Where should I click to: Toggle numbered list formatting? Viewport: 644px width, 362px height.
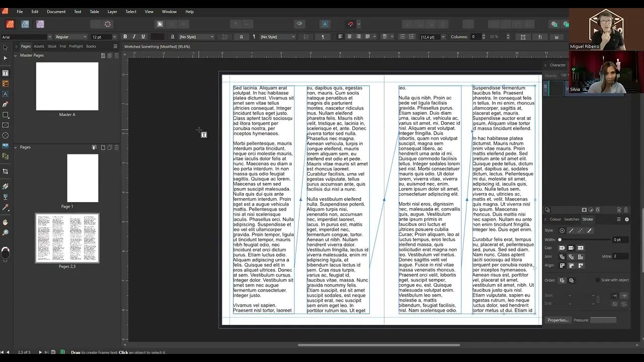411,37
